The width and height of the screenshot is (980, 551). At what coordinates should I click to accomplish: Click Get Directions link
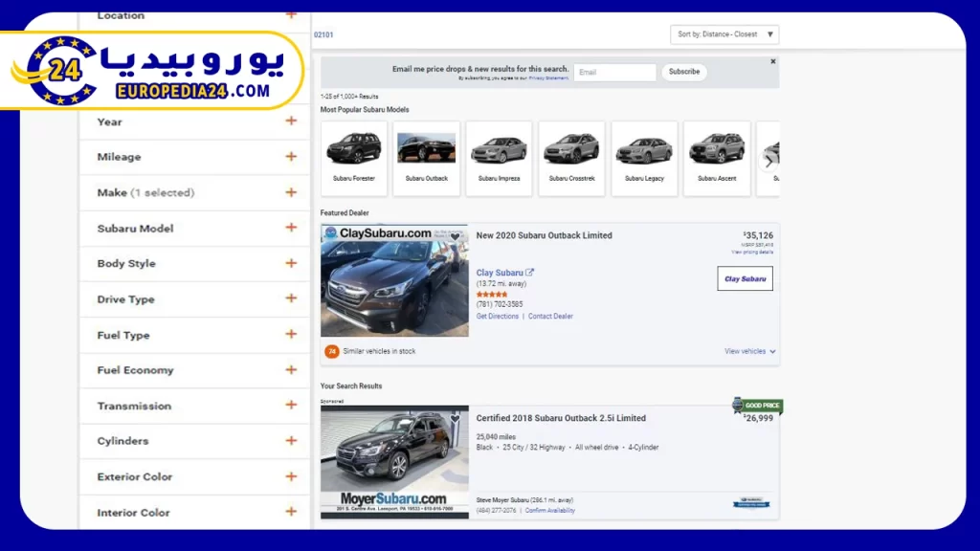point(498,316)
